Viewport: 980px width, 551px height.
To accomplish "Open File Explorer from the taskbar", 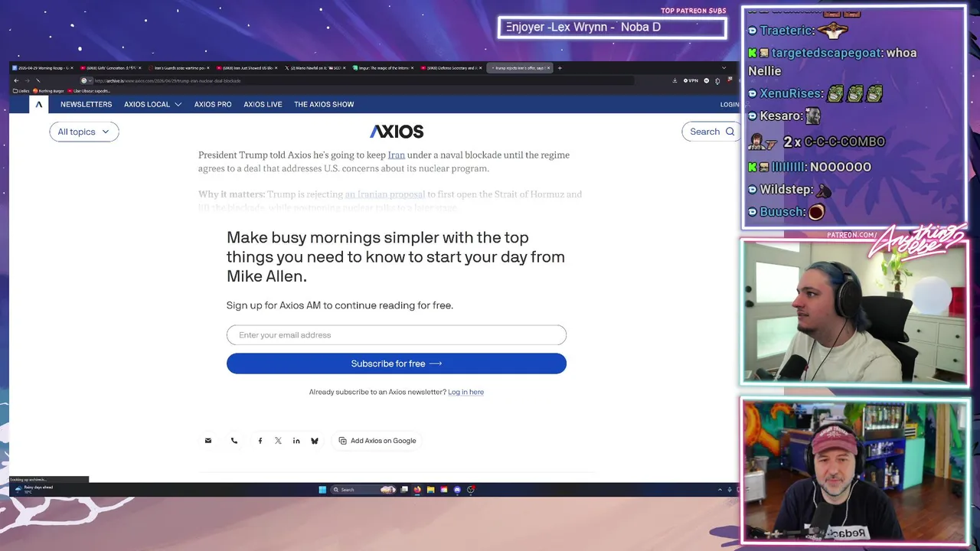I will [x=431, y=490].
